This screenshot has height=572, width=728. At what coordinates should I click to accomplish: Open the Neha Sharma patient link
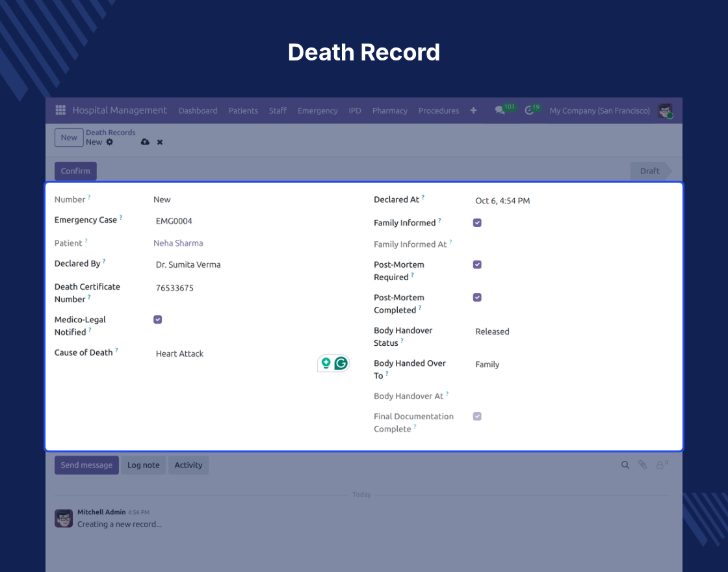(x=178, y=243)
